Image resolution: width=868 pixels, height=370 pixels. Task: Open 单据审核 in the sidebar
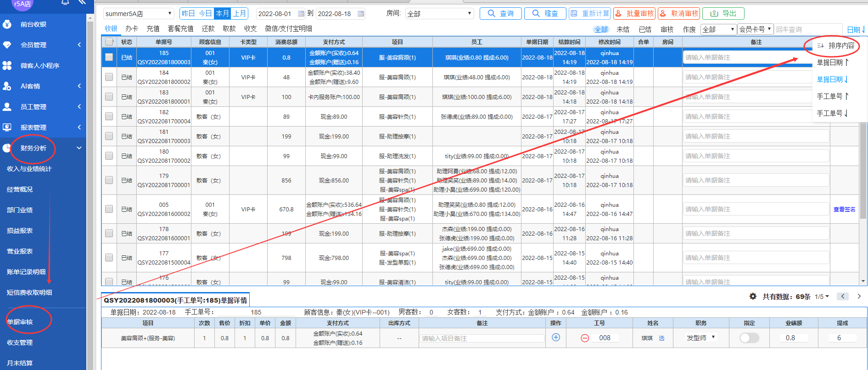click(x=20, y=322)
